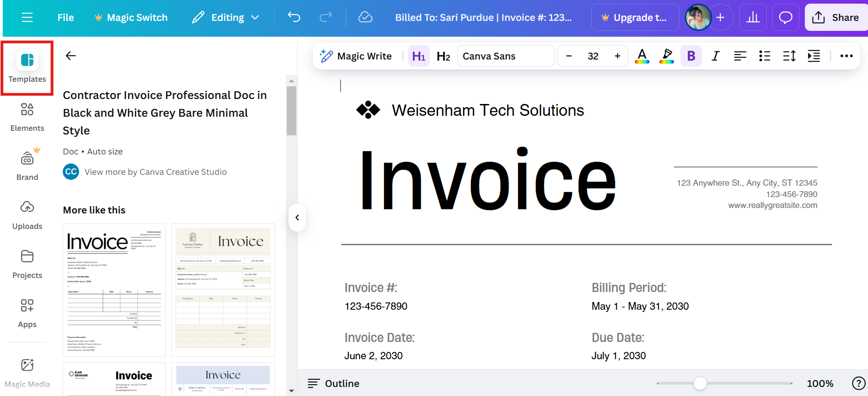Click the Weisenham Tech Solutions logo
The image size is (868, 396).
coord(368,110)
